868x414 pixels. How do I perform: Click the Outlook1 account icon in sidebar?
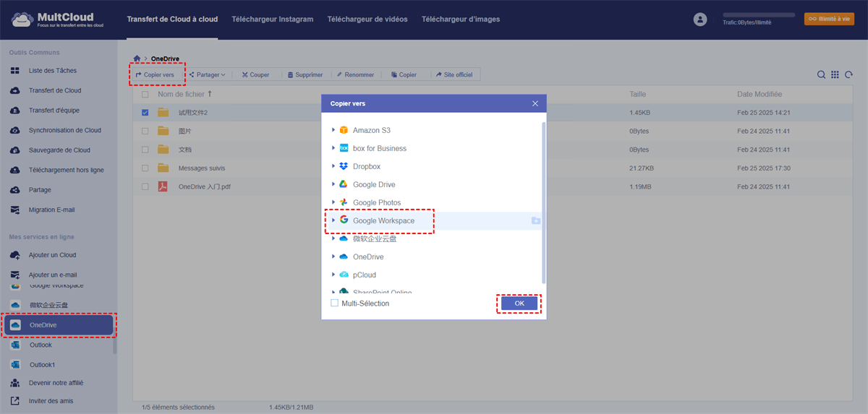(x=15, y=365)
